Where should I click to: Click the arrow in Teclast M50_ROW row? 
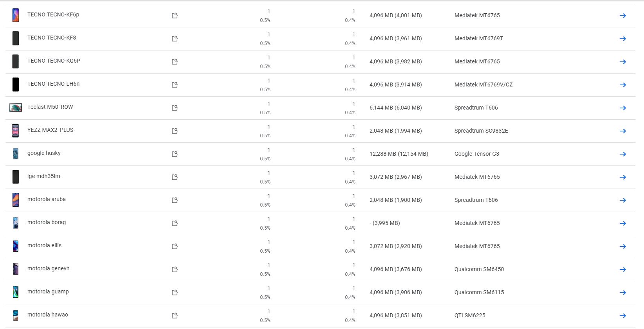(622, 108)
